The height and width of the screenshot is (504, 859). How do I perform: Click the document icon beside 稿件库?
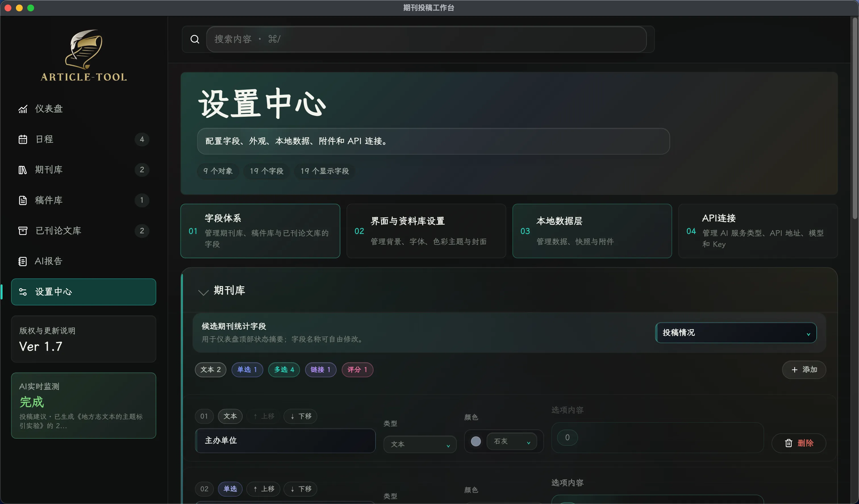pyautogui.click(x=23, y=200)
